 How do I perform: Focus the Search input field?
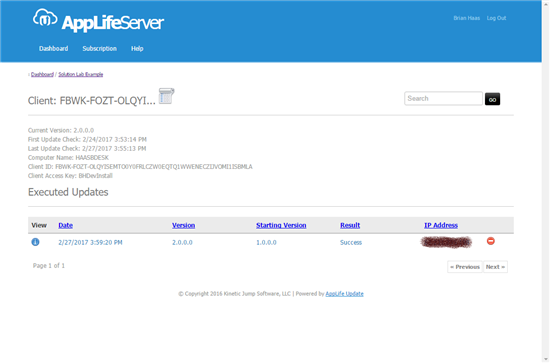click(443, 99)
